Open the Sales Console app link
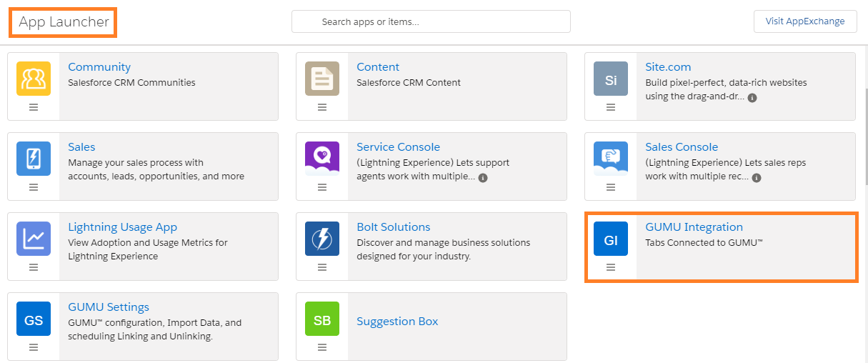868x363 pixels. pyautogui.click(x=682, y=147)
